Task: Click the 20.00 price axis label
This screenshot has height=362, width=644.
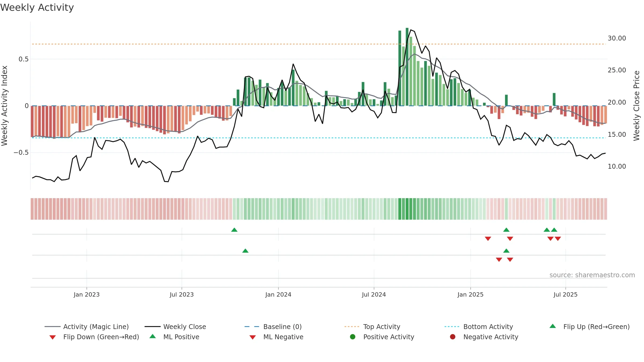Action: click(617, 102)
